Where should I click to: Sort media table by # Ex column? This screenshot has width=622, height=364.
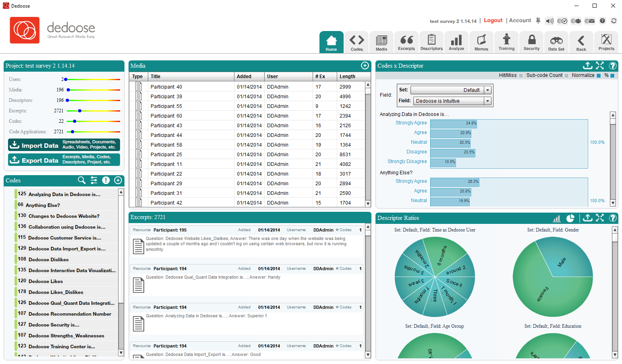pos(325,77)
